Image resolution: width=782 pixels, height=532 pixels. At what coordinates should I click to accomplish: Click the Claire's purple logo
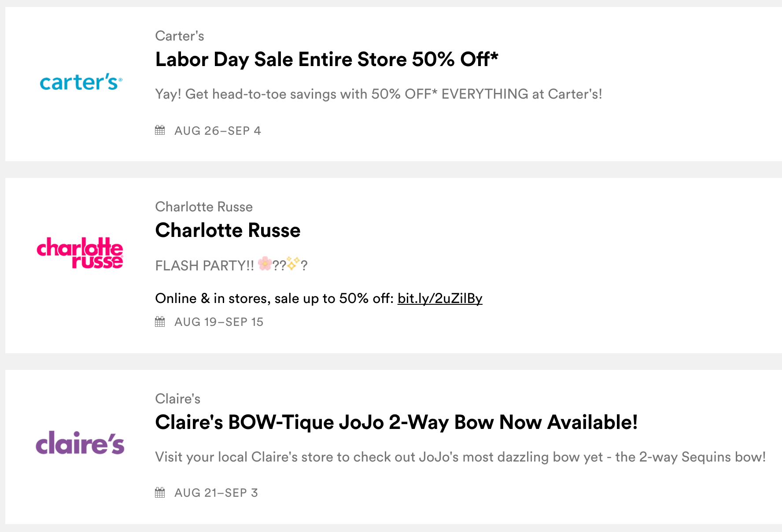click(x=80, y=443)
